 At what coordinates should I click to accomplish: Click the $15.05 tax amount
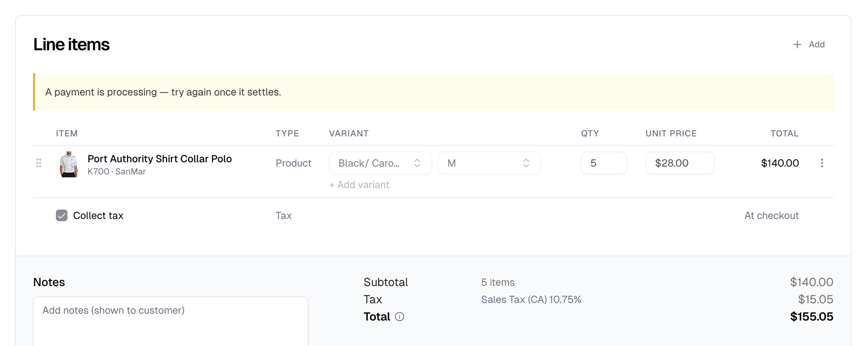click(815, 300)
